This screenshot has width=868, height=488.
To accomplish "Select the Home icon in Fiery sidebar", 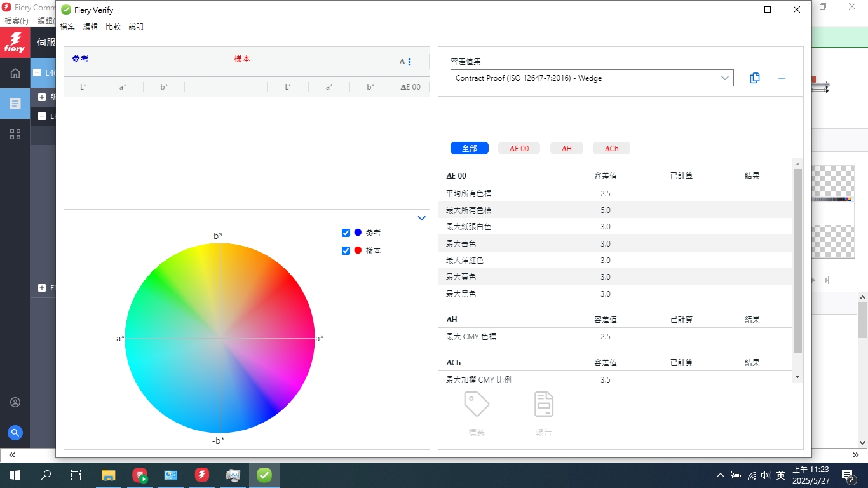I will (14, 72).
